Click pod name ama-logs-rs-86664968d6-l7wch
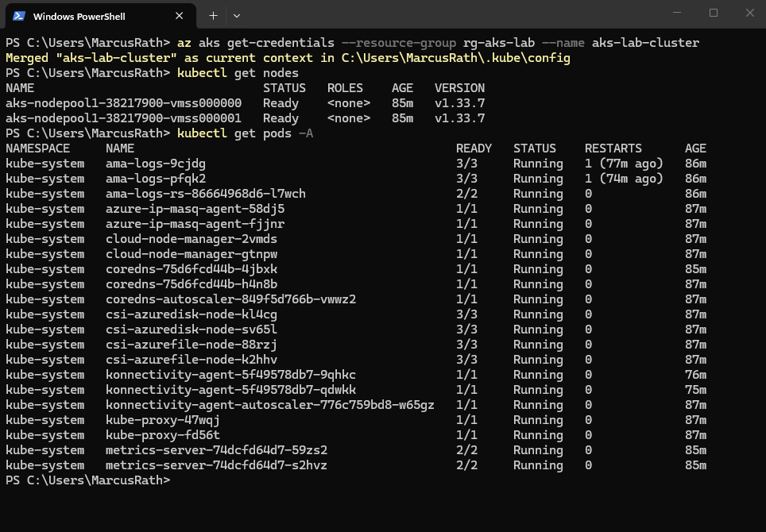This screenshot has width=766, height=532. (x=205, y=194)
